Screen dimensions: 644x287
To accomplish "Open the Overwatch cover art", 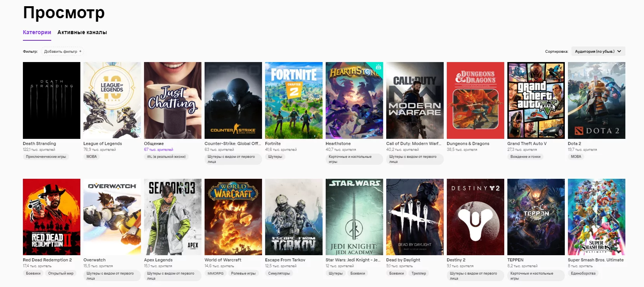I will coord(112,217).
